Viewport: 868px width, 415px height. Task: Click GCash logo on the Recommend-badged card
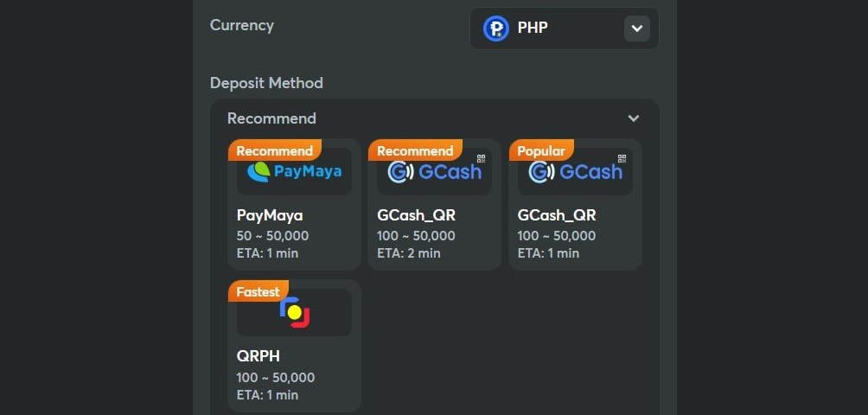click(x=434, y=172)
